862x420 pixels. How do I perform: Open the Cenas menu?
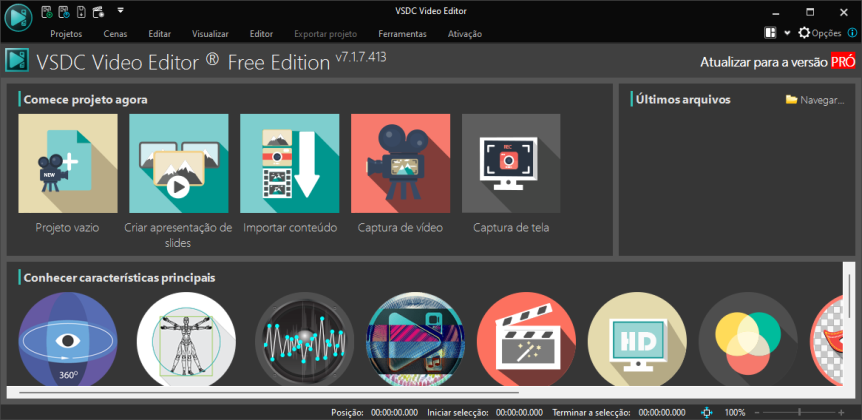115,34
